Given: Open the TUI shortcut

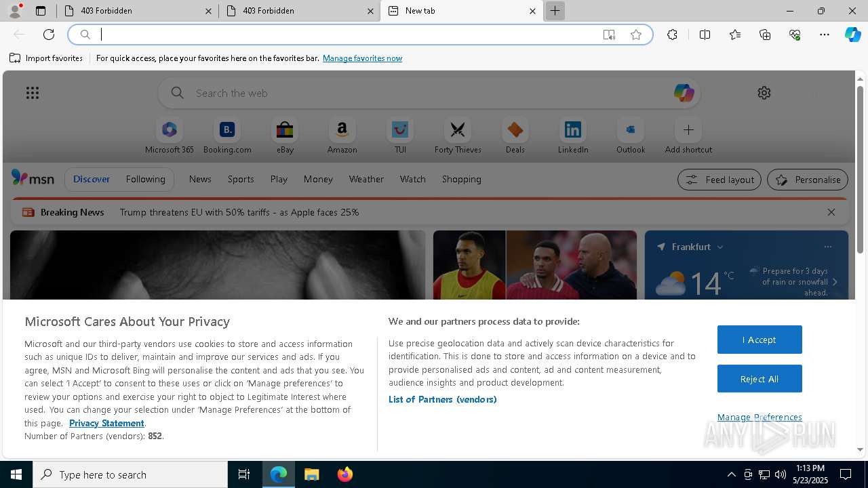Looking at the screenshot, I should point(400,136).
